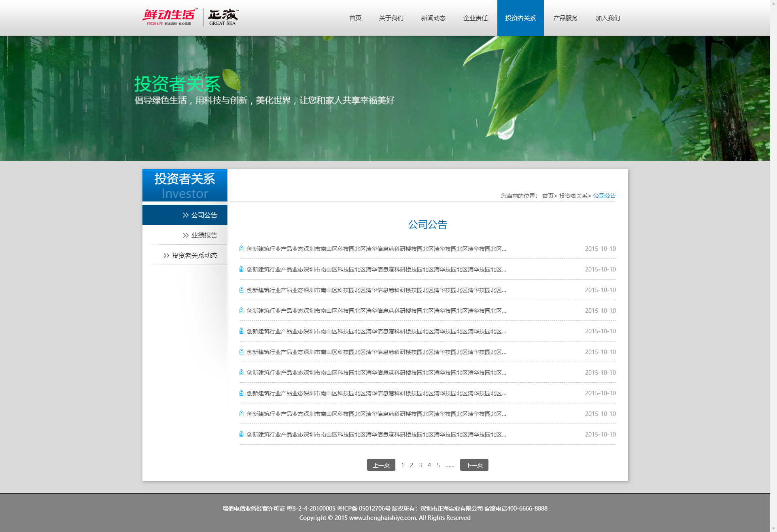The image size is (777, 532).
Task: Click document icon of last announcement
Action: pos(242,435)
